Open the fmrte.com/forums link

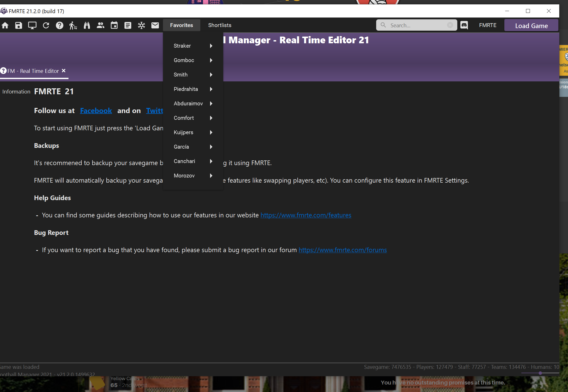pyautogui.click(x=343, y=250)
